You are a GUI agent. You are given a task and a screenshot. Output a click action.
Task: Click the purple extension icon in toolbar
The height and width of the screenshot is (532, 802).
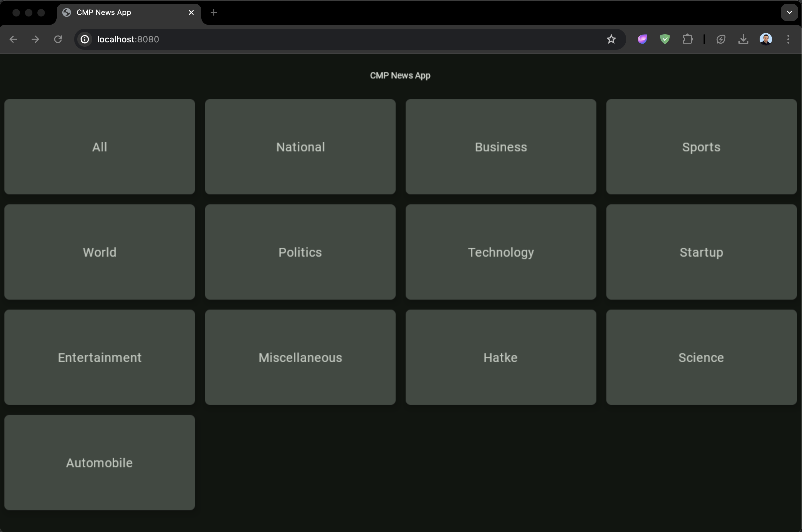point(642,39)
